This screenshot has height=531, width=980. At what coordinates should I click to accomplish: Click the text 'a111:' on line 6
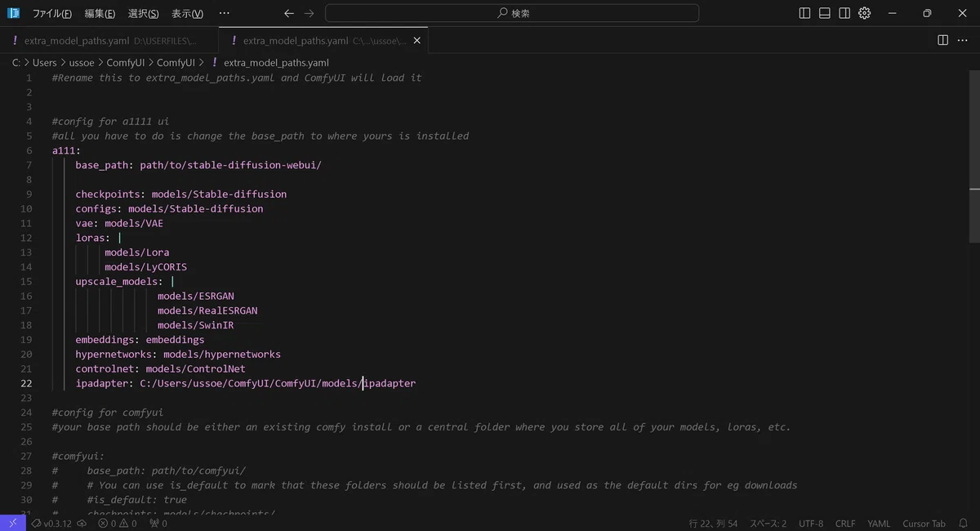(x=67, y=150)
